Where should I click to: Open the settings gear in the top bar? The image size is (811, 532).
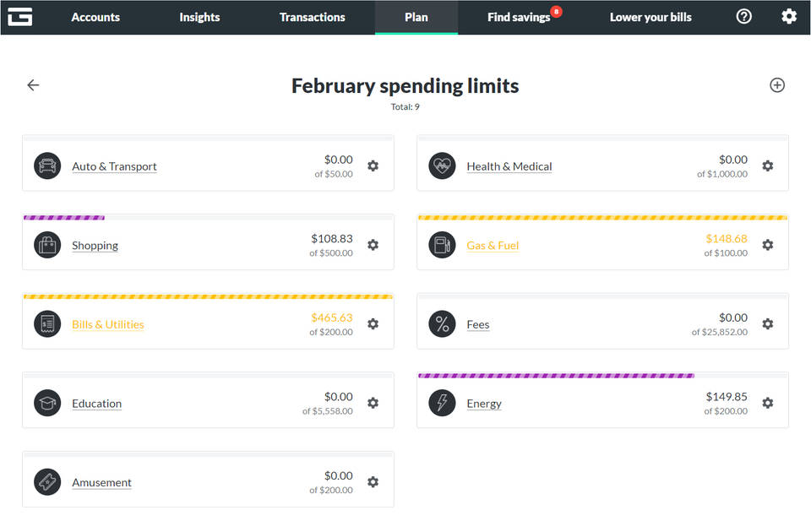(789, 16)
